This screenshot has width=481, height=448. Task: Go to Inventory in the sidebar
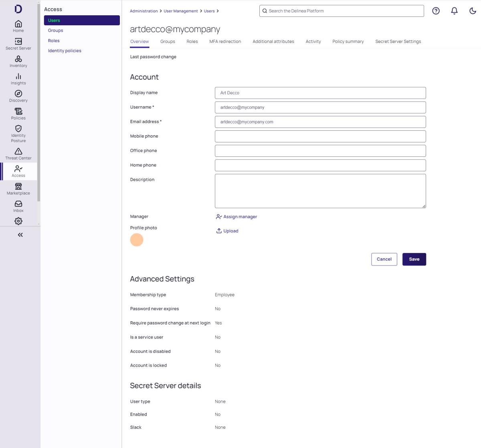(x=18, y=61)
